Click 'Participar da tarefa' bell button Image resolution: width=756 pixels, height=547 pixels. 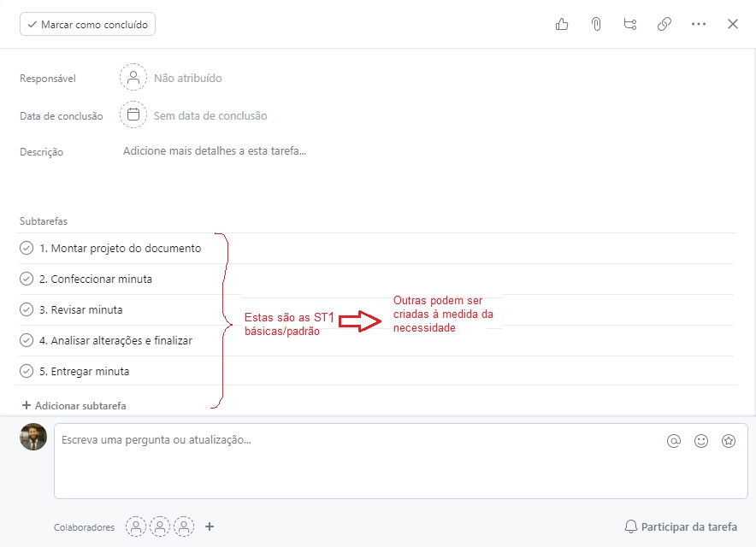pyautogui.click(x=680, y=526)
